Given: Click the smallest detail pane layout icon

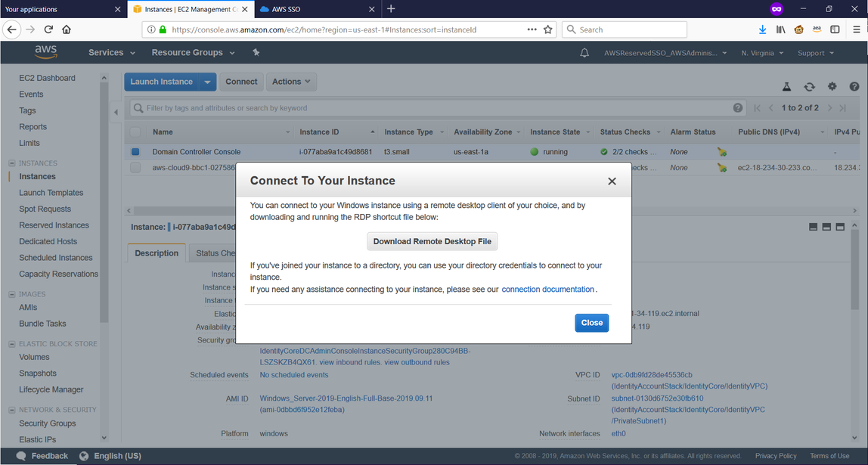Looking at the screenshot, I should 814,227.
